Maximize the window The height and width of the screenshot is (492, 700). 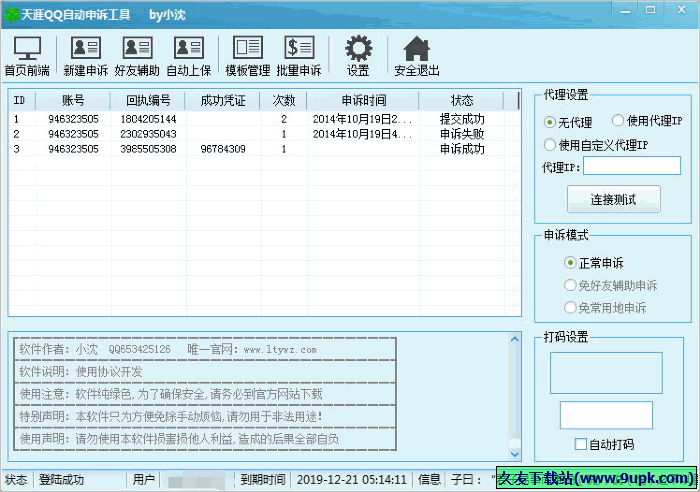[650, 10]
